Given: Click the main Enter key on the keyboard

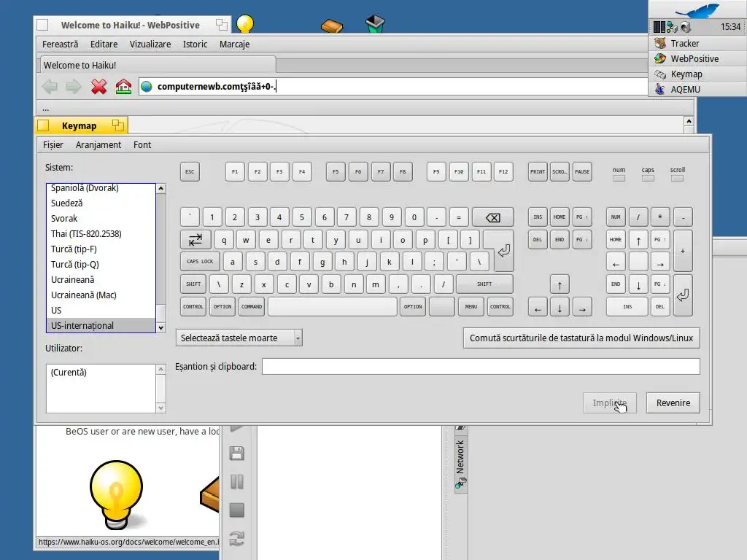Looking at the screenshot, I should (503, 251).
